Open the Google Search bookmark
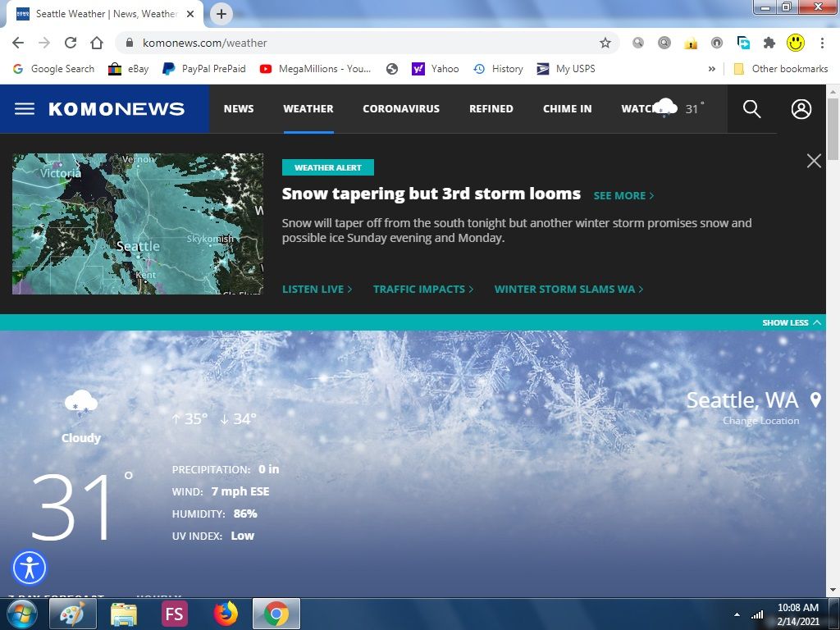The width and height of the screenshot is (840, 630). (x=53, y=69)
